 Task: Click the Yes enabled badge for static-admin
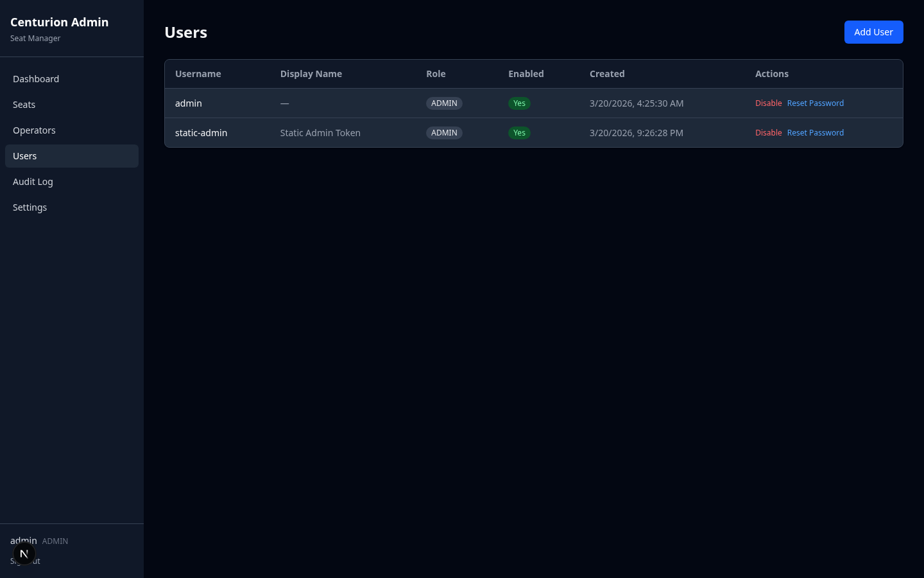tap(519, 133)
